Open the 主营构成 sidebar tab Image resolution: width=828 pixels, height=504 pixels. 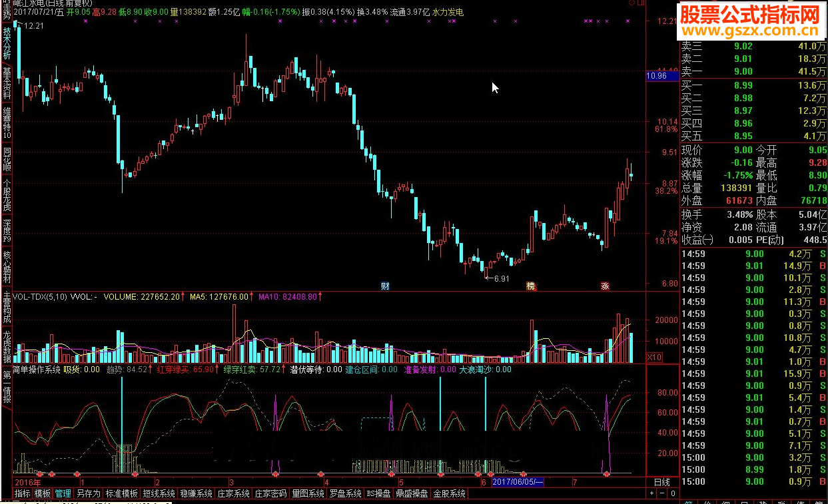tap(7, 306)
